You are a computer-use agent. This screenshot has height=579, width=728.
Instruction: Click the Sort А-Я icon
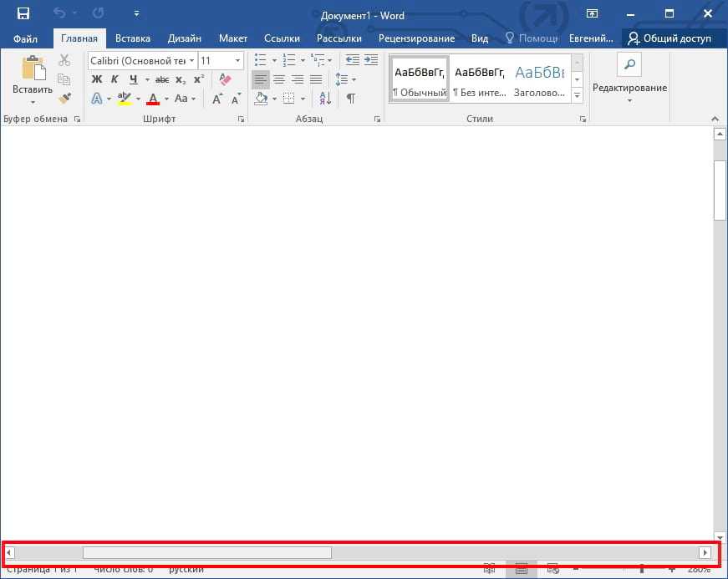[x=325, y=99]
